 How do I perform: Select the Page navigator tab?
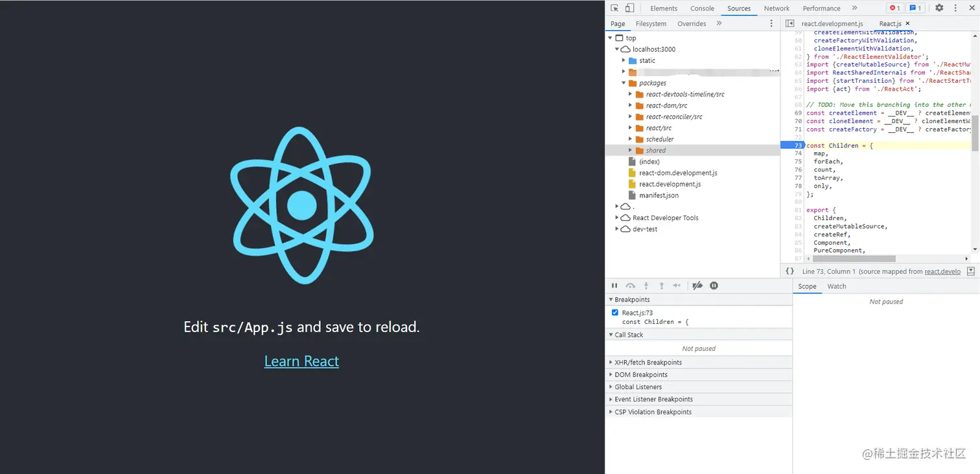click(618, 24)
